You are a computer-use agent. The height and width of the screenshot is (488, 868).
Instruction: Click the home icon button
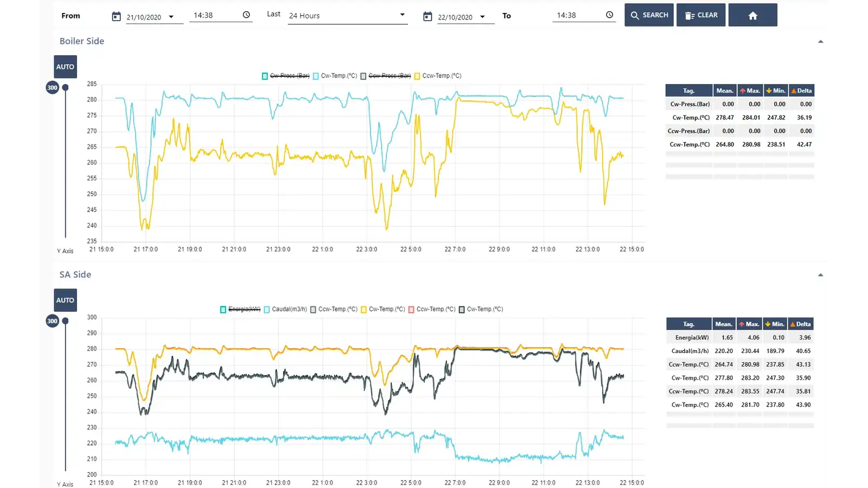point(752,15)
